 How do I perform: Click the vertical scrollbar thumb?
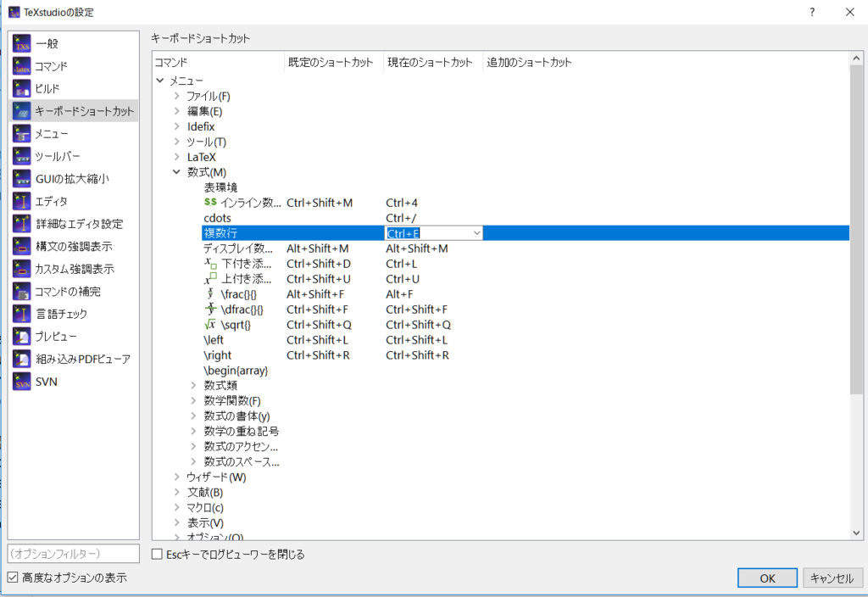[x=856, y=229]
